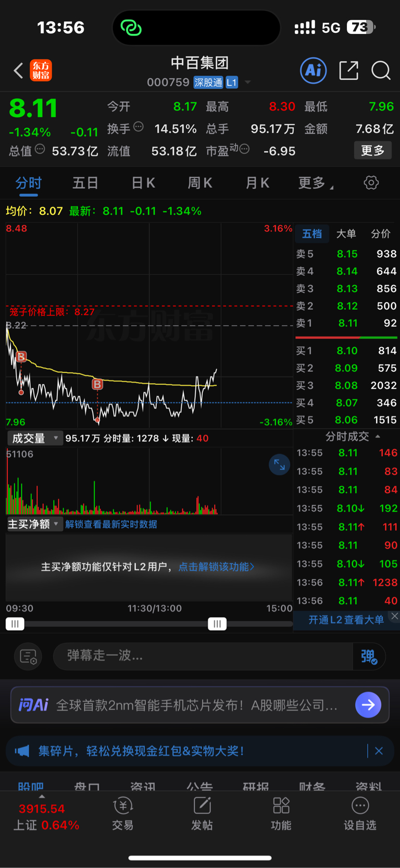This screenshot has width=400, height=868.
Task: Open the 主买净额 indicator dropdown
Action: tap(35, 524)
